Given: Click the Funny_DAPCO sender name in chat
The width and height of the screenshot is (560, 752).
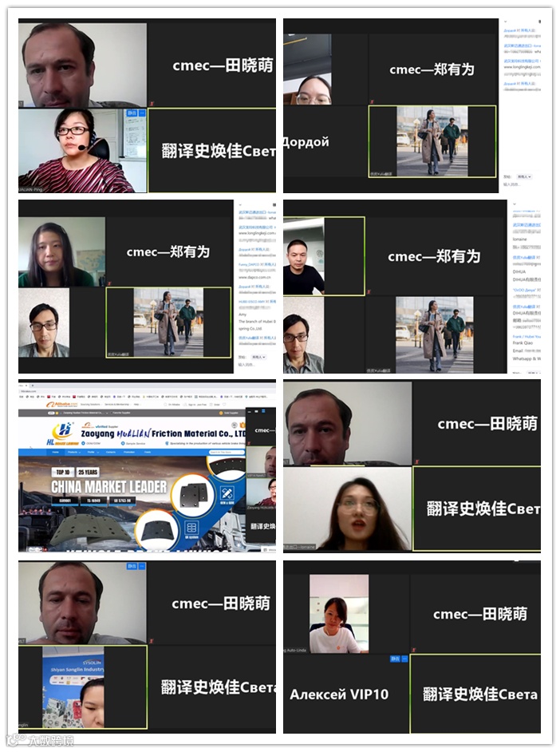Looking at the screenshot, I should click(x=249, y=264).
